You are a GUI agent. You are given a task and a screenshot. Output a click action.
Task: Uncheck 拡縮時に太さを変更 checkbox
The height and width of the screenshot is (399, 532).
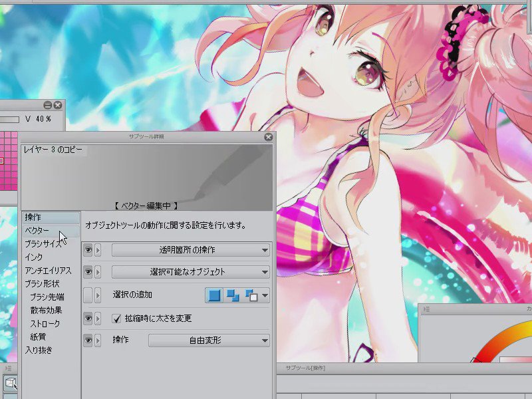pos(116,319)
